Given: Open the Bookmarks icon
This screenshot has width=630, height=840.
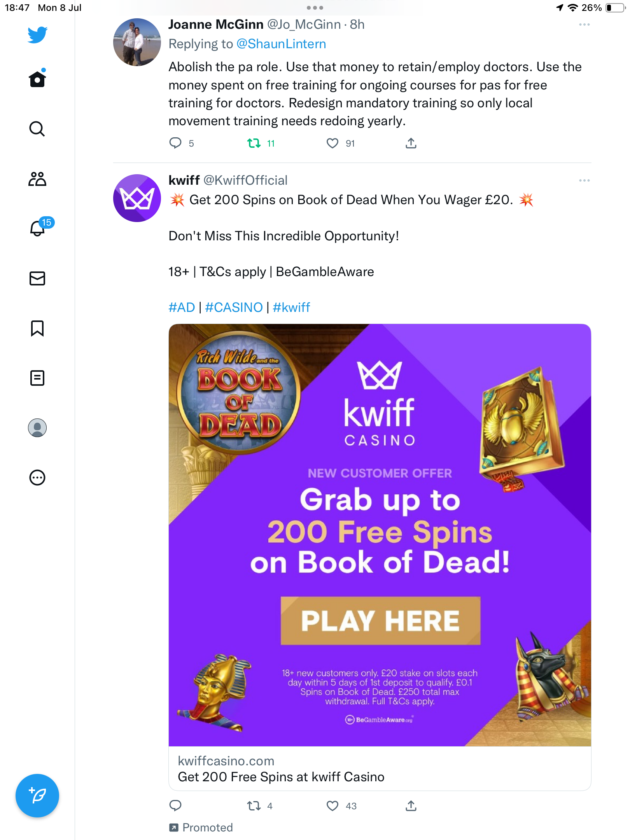Looking at the screenshot, I should point(37,328).
